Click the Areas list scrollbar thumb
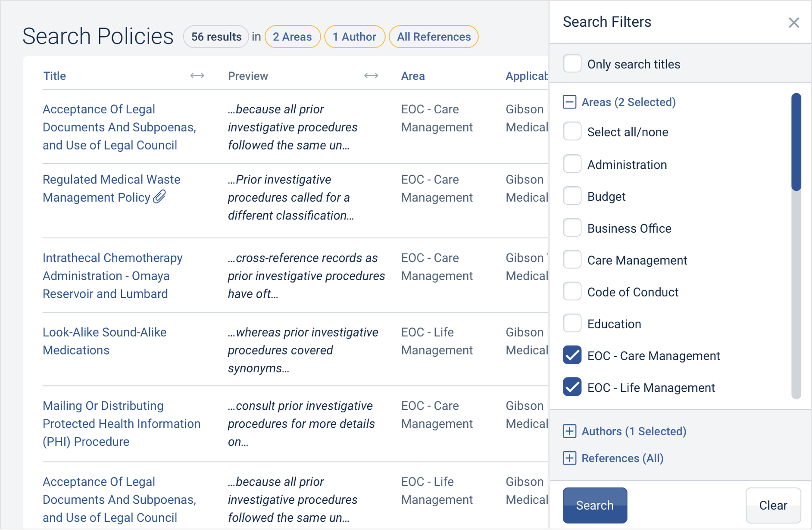 [x=796, y=142]
